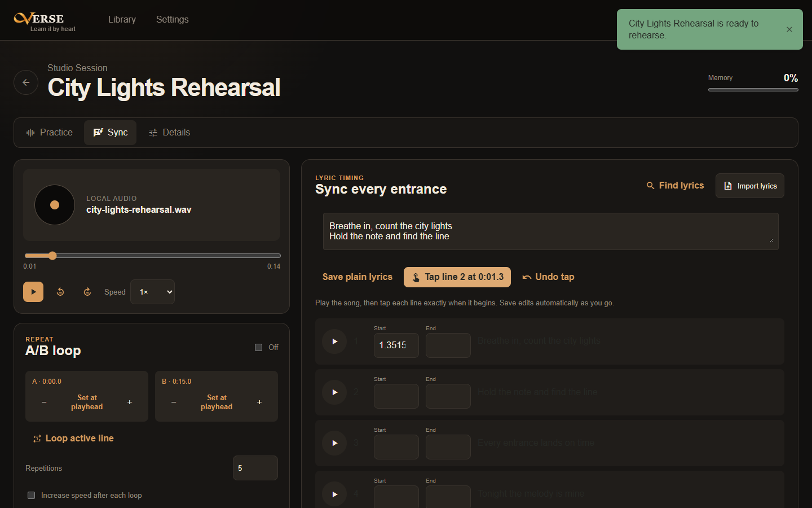Click the City Lights Rehearsal title
The image size is (812, 508).
click(164, 87)
